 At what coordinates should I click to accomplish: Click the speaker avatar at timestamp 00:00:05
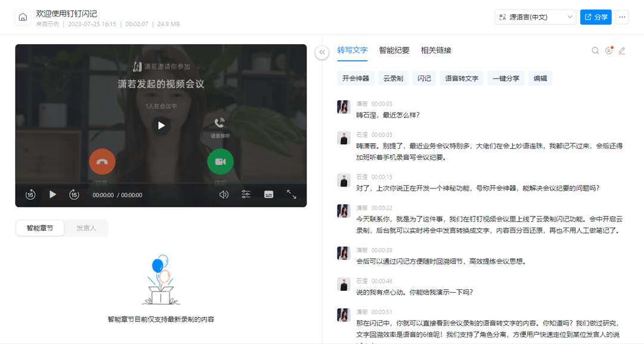[x=344, y=138]
